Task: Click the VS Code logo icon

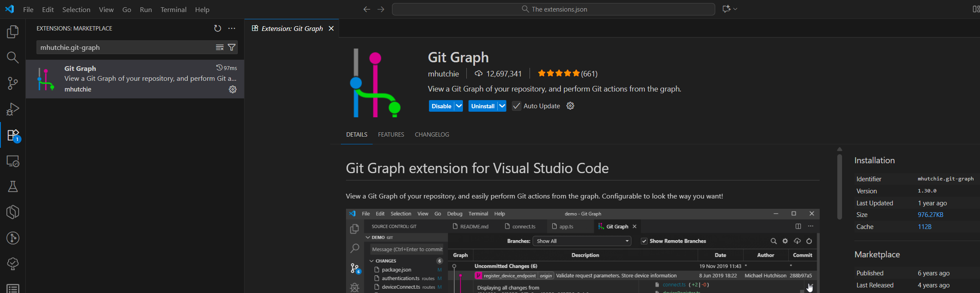Action: click(x=9, y=9)
